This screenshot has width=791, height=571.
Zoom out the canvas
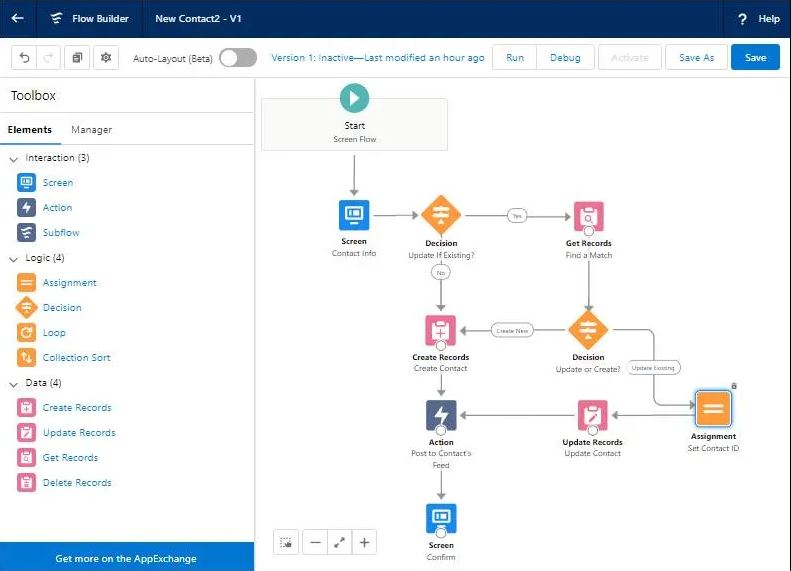click(315, 542)
